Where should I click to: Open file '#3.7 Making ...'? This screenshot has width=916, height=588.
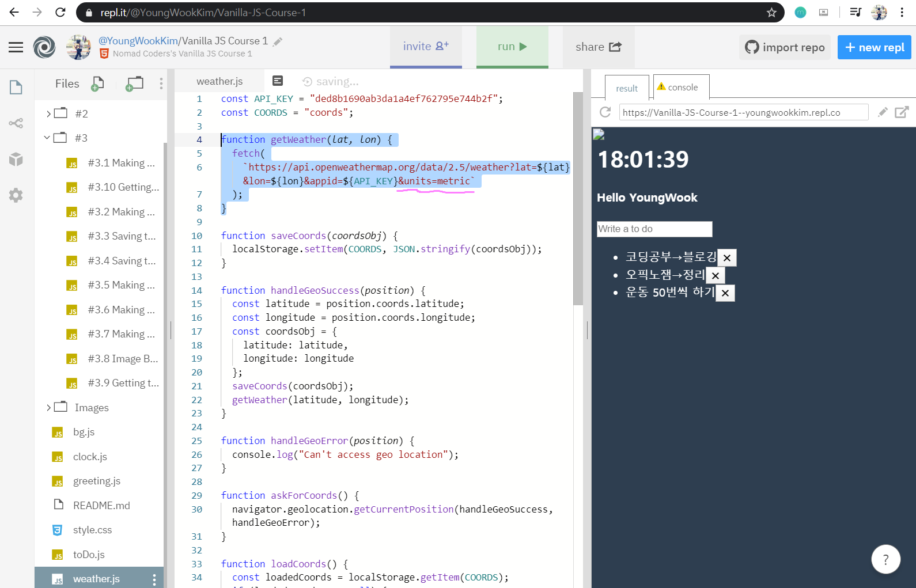click(x=111, y=334)
